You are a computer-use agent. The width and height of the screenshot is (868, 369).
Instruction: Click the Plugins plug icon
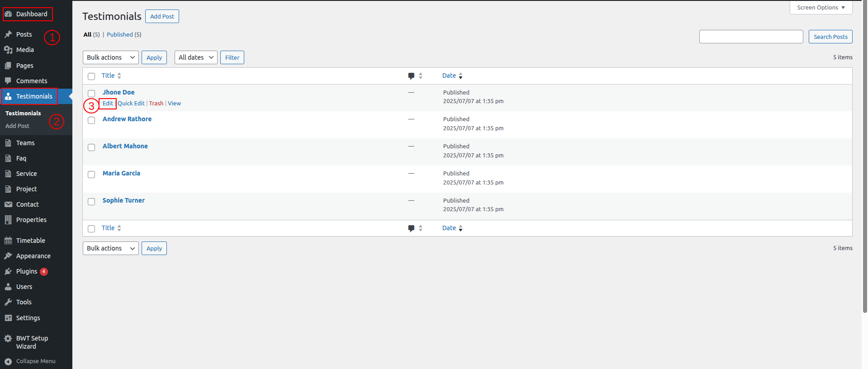click(x=8, y=271)
